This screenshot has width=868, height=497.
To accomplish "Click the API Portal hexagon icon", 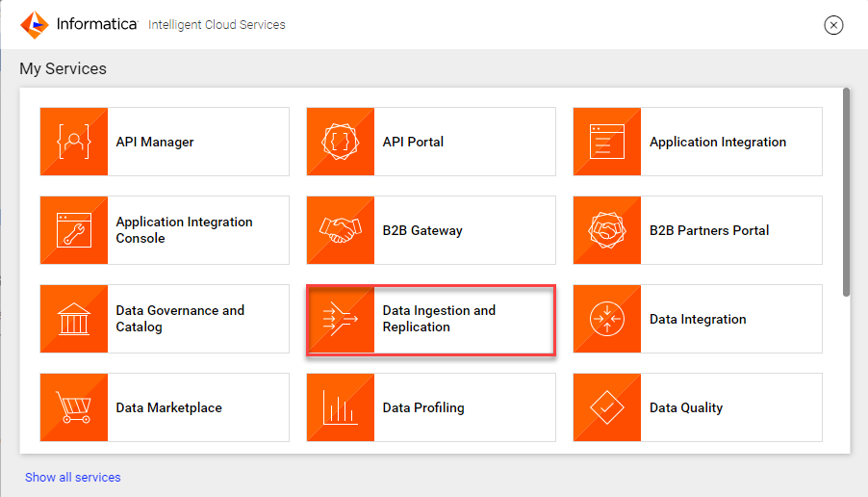I will [341, 142].
